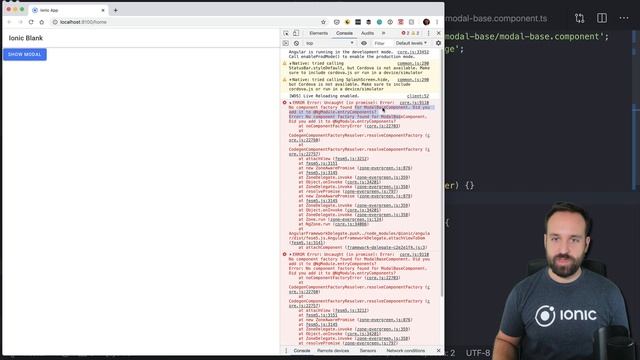This screenshot has width=640, height=360.
Task: Open the VS Code editor More Actions ellipsis
Action: [x=624, y=18]
